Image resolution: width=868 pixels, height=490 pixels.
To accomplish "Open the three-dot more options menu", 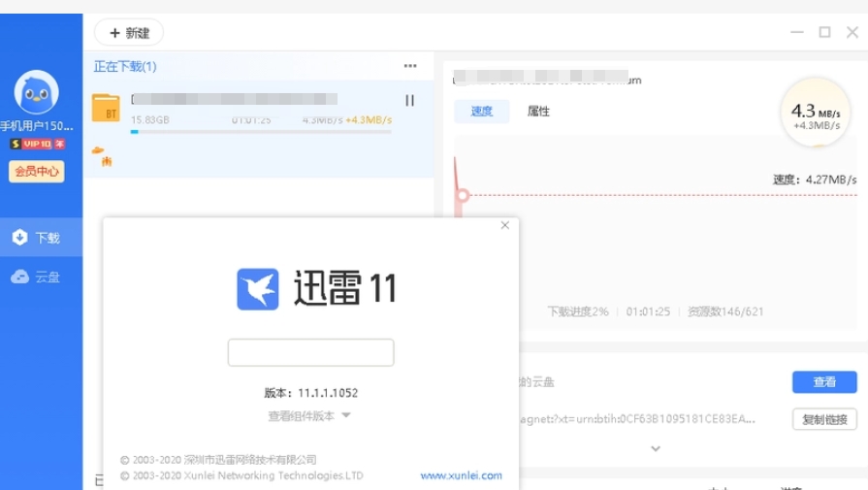I will [410, 66].
